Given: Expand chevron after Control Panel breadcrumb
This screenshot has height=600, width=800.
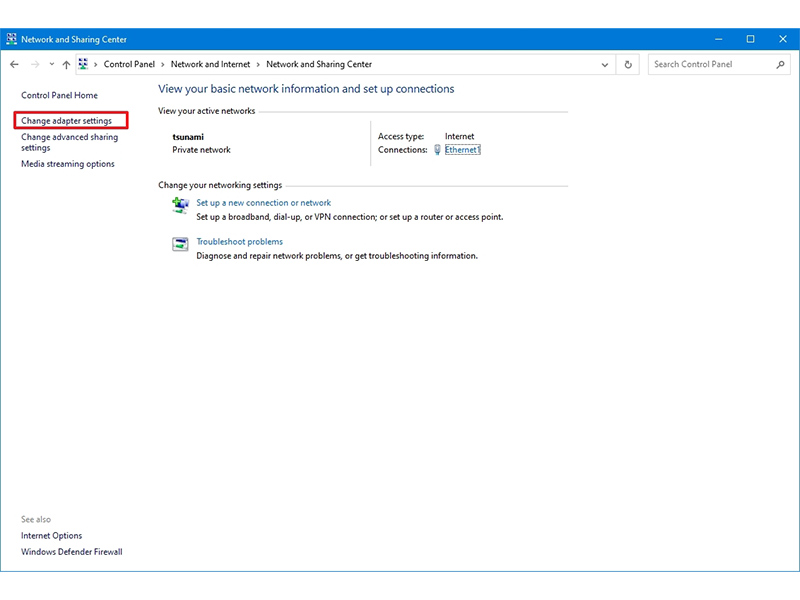Looking at the screenshot, I should [163, 65].
